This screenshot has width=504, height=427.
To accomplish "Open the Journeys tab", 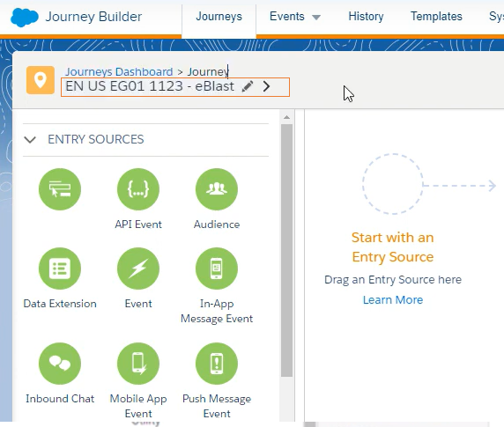I will (219, 17).
